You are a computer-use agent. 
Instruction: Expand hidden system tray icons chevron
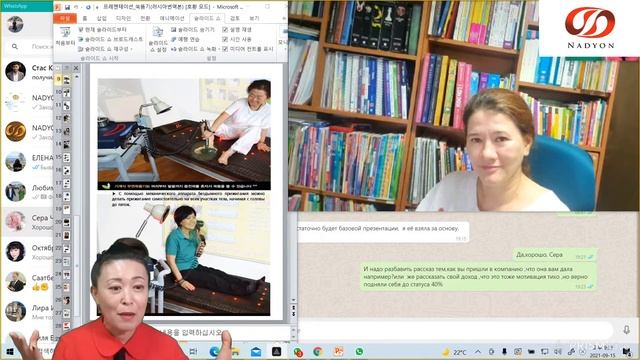tap(478, 352)
